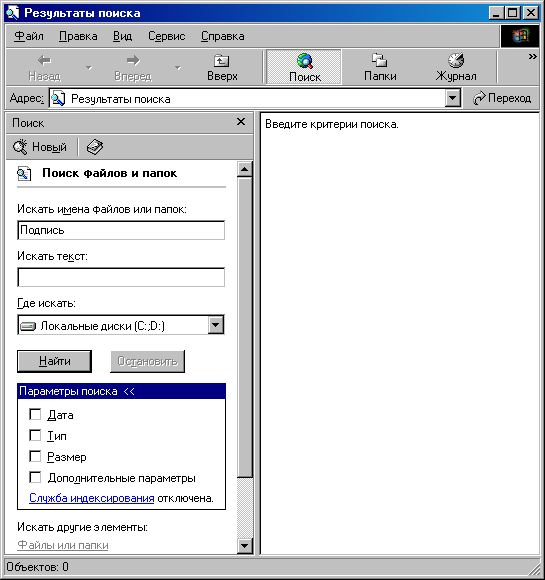Screen dimensions: 545x580
Task: Go up one level with Вверх
Action: coord(222,67)
